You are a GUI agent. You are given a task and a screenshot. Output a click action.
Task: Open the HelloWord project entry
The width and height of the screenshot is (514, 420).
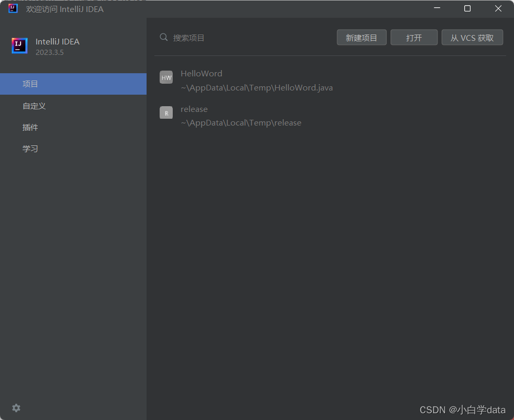pos(202,73)
